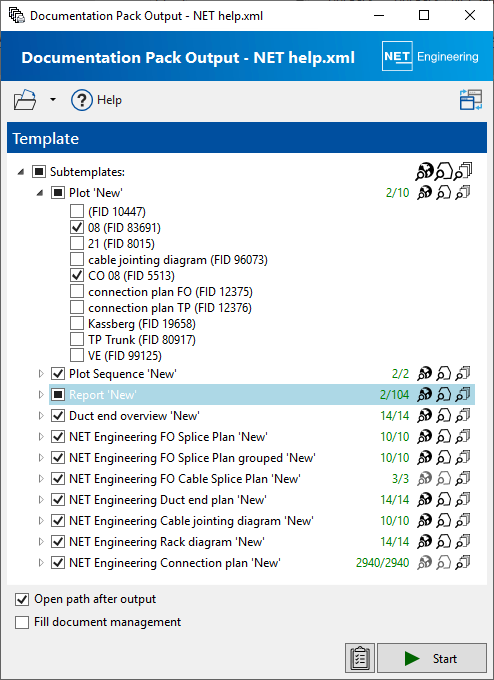Image resolution: width=494 pixels, height=680 pixels.
Task: Check connection plan FO (FID 12375) checkbox
Action: (77, 291)
